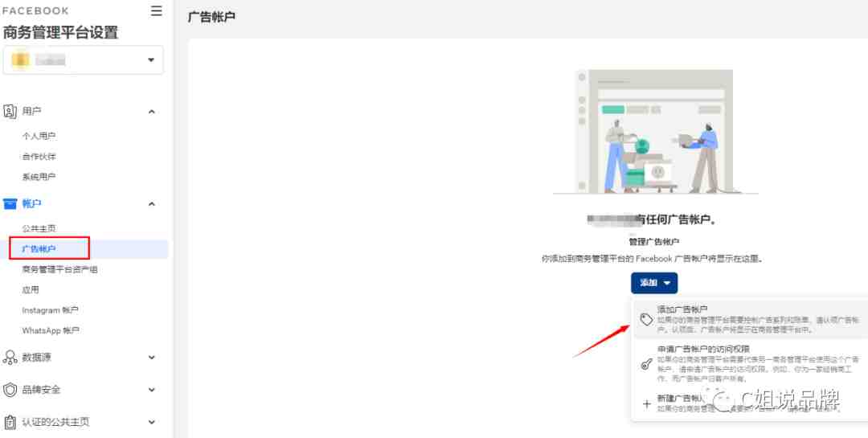The width and height of the screenshot is (868, 438).
Task: Click the blue 添加 dropdown button
Action: pos(654,283)
